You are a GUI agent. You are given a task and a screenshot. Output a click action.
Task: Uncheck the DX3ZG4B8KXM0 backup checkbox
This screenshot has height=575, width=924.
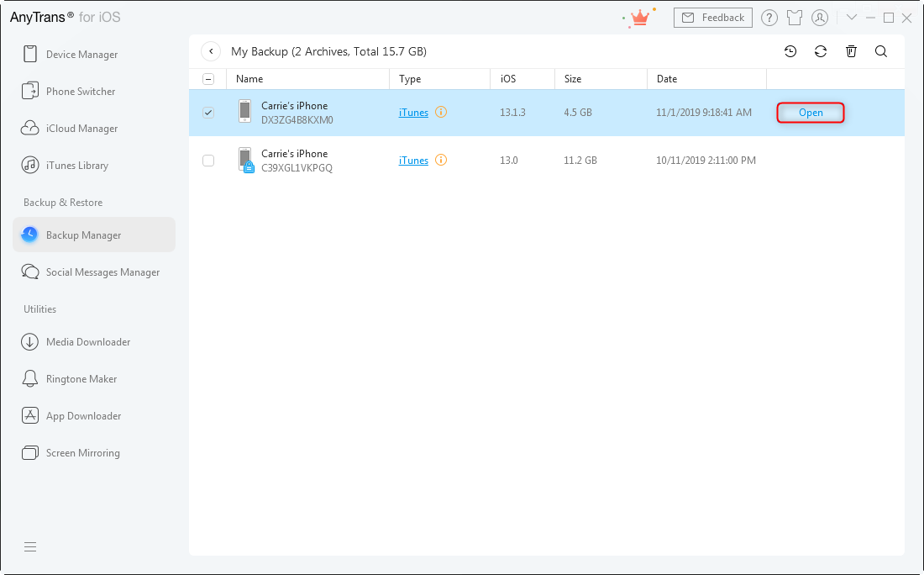[x=208, y=112]
